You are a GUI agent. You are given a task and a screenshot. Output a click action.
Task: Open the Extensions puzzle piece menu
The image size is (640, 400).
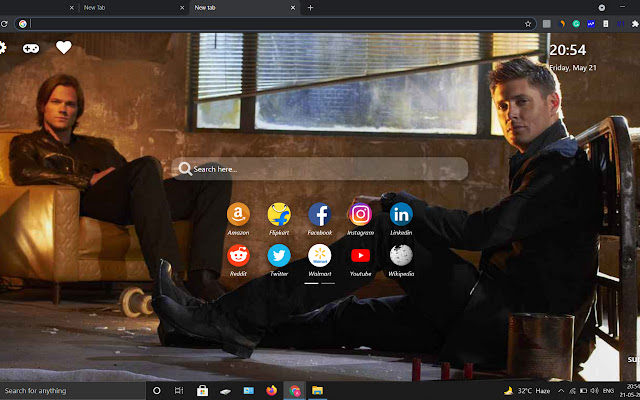tap(635, 24)
